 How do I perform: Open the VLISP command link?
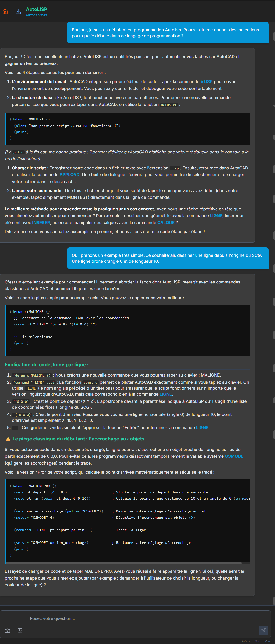pyautogui.click(x=206, y=82)
